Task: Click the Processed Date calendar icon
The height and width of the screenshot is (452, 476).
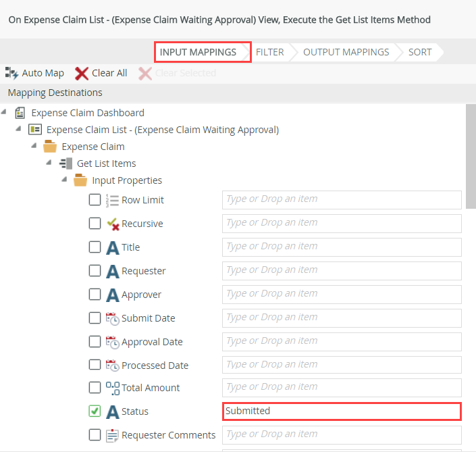Action: (x=112, y=366)
